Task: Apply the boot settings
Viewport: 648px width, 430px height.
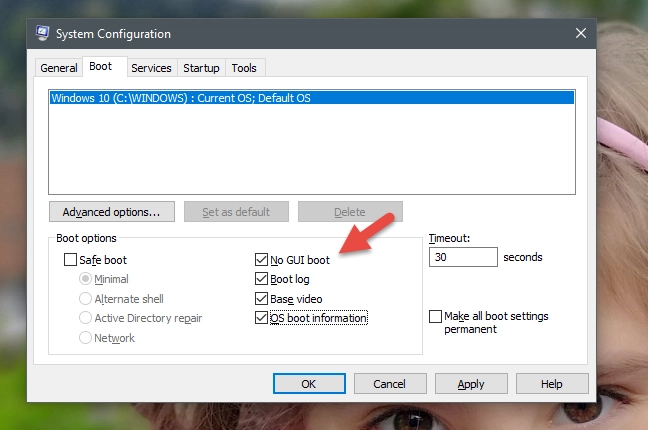Action: (x=471, y=384)
